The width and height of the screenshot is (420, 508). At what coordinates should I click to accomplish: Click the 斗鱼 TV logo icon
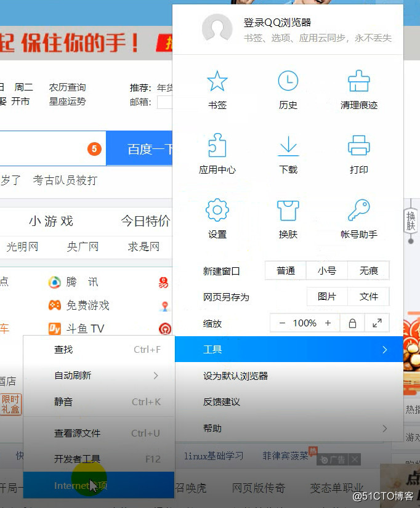pyautogui.click(x=54, y=329)
